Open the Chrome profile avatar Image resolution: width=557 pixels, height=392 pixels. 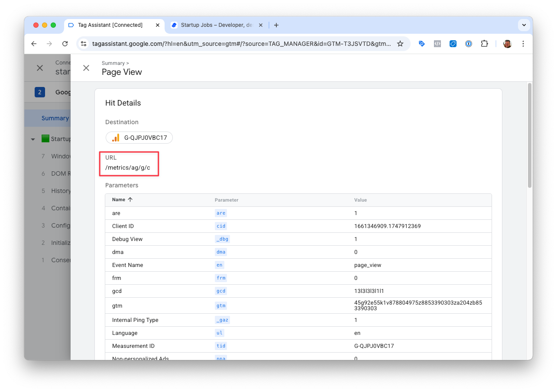click(x=507, y=44)
